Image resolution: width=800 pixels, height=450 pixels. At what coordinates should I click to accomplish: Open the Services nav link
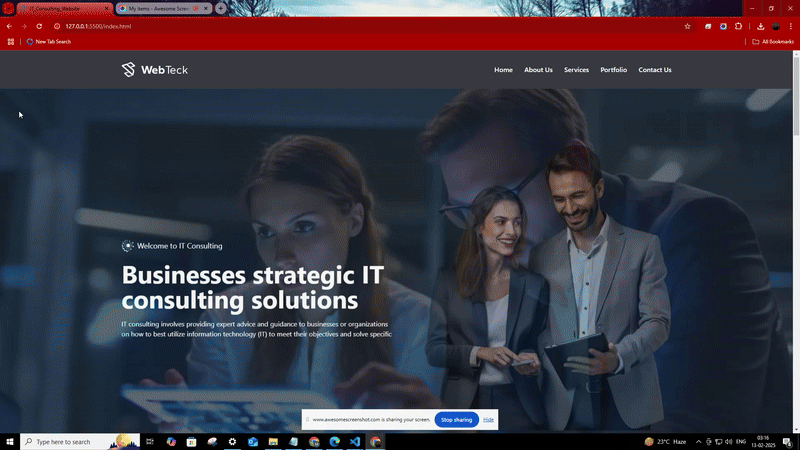coord(576,70)
